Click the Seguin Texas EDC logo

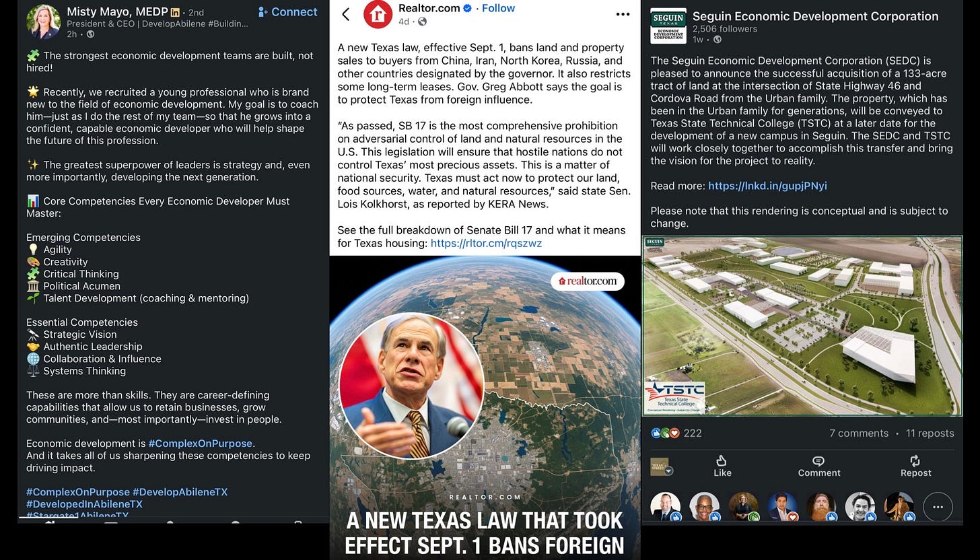[668, 26]
